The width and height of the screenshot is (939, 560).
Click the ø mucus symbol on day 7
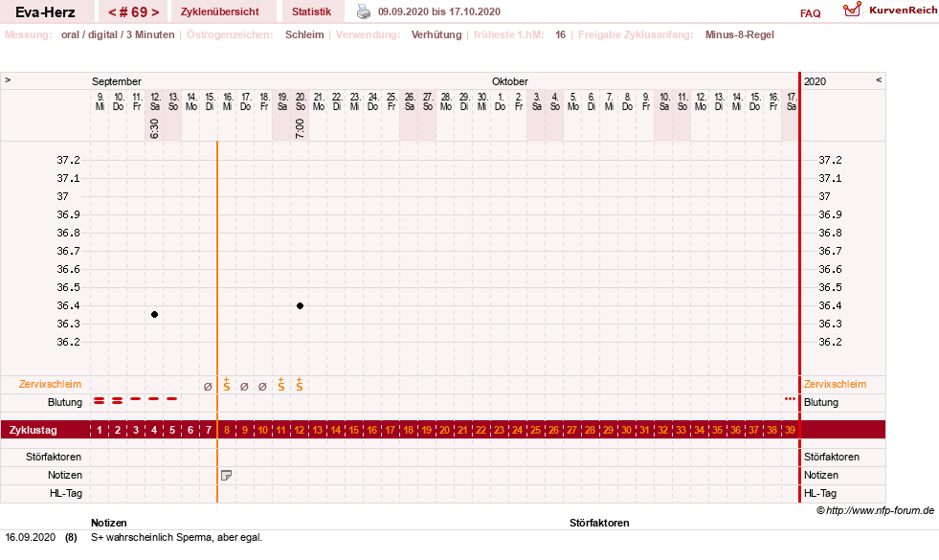(208, 387)
